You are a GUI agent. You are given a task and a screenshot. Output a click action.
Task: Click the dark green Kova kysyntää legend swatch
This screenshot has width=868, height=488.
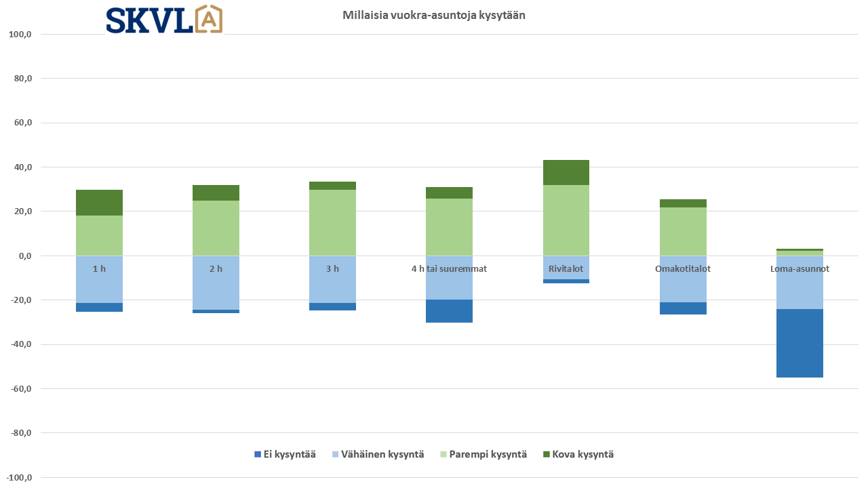point(547,455)
